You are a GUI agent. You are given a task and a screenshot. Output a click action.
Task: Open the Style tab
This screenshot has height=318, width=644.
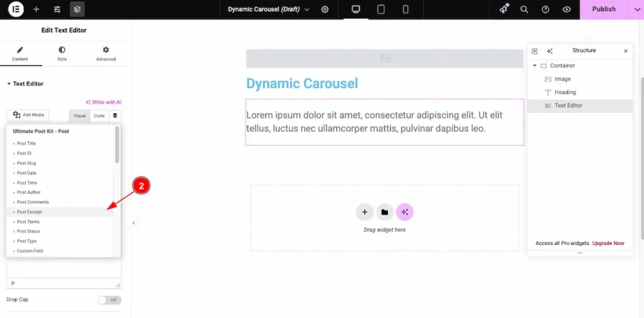point(62,54)
